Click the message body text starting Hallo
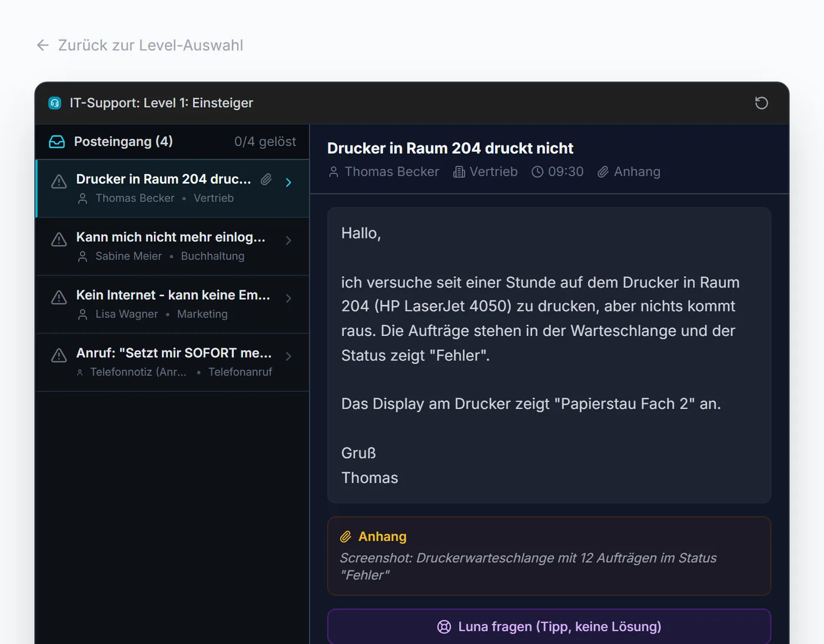Image resolution: width=824 pixels, height=644 pixels. [549, 356]
